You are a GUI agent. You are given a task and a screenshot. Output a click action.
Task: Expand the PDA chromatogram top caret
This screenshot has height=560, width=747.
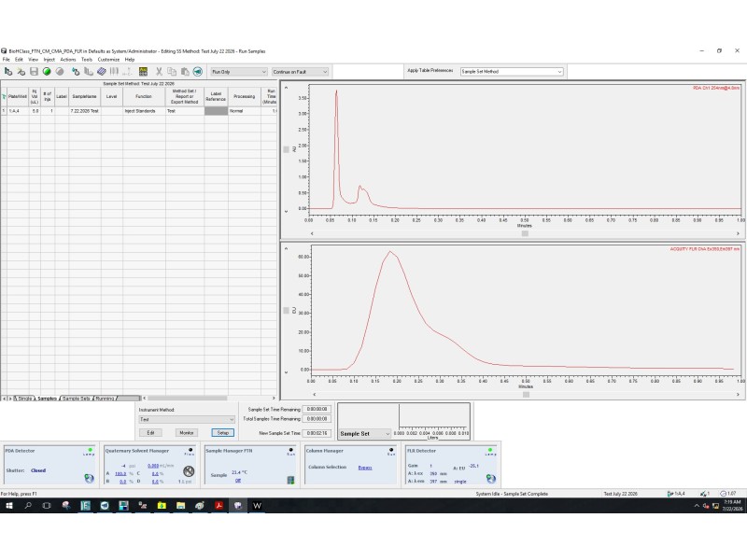pyautogui.click(x=286, y=88)
